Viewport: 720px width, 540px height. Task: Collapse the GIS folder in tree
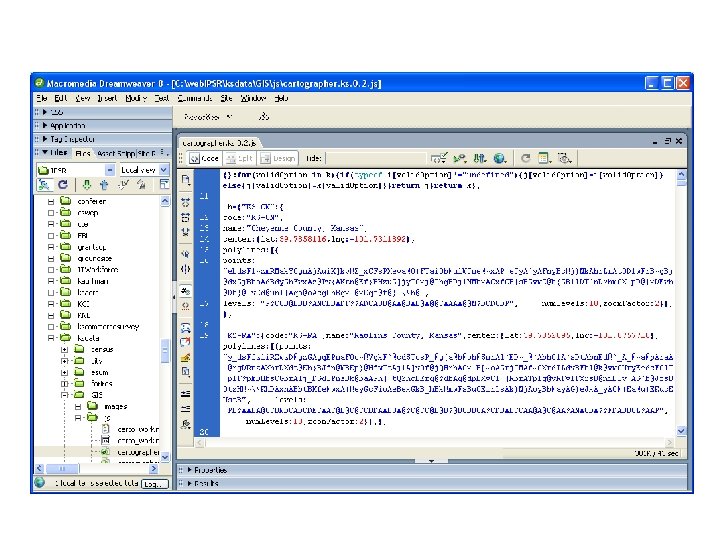(65, 395)
